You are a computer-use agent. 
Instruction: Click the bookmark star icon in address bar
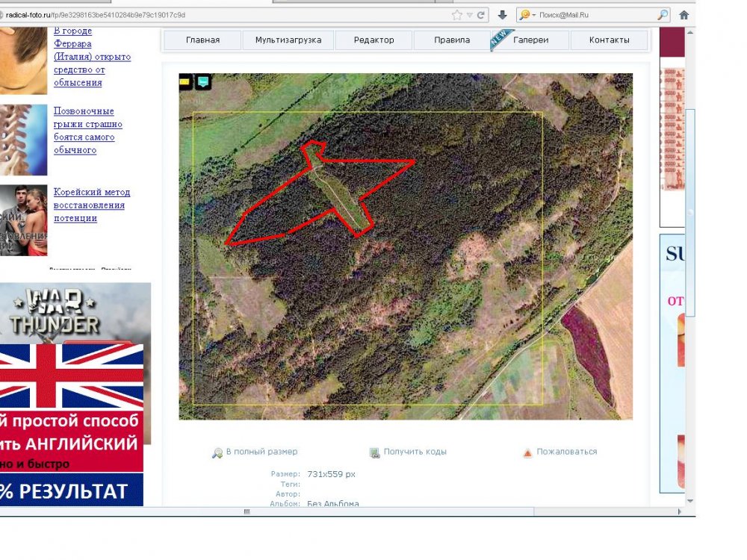[x=457, y=15]
